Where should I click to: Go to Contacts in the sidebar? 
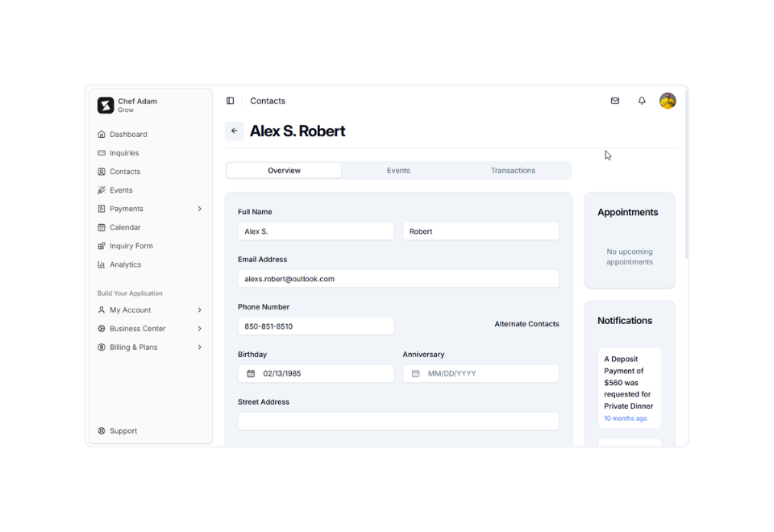coord(125,172)
